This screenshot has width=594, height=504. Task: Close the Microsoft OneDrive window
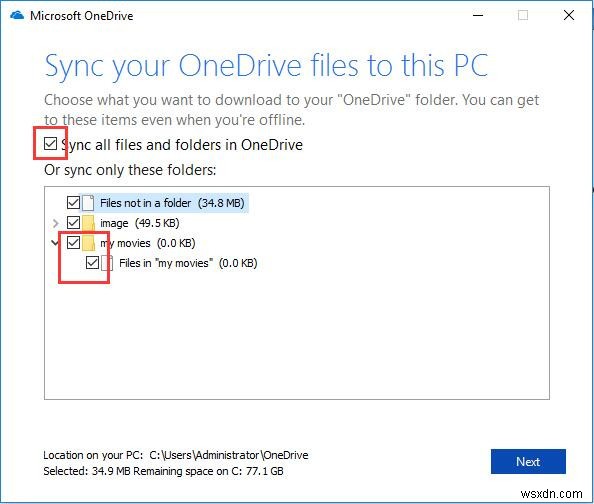569,16
